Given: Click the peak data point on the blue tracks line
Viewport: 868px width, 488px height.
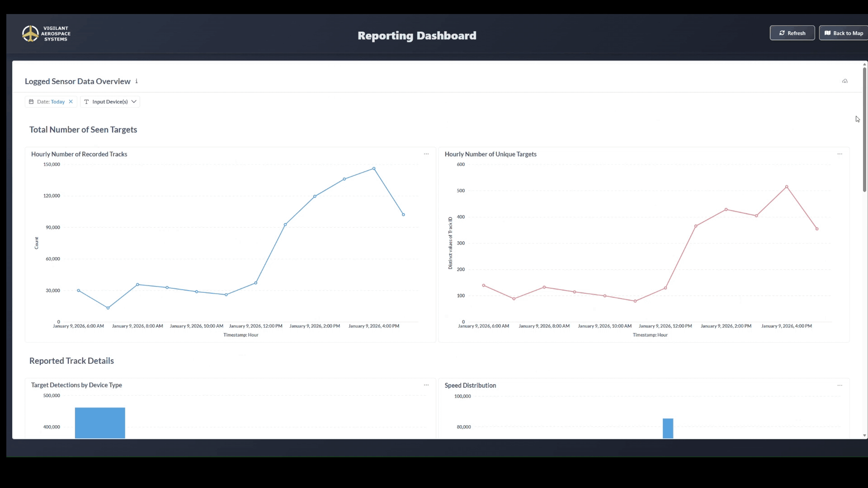Looking at the screenshot, I should click(374, 169).
